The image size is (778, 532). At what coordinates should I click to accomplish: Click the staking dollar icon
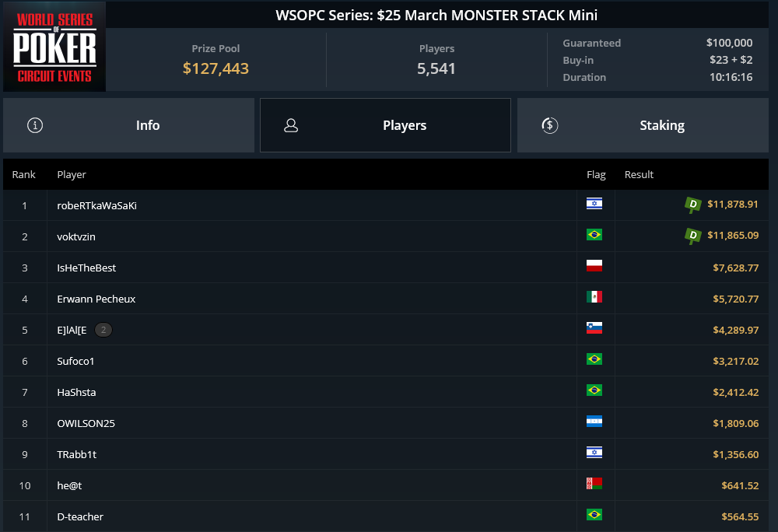click(x=550, y=125)
